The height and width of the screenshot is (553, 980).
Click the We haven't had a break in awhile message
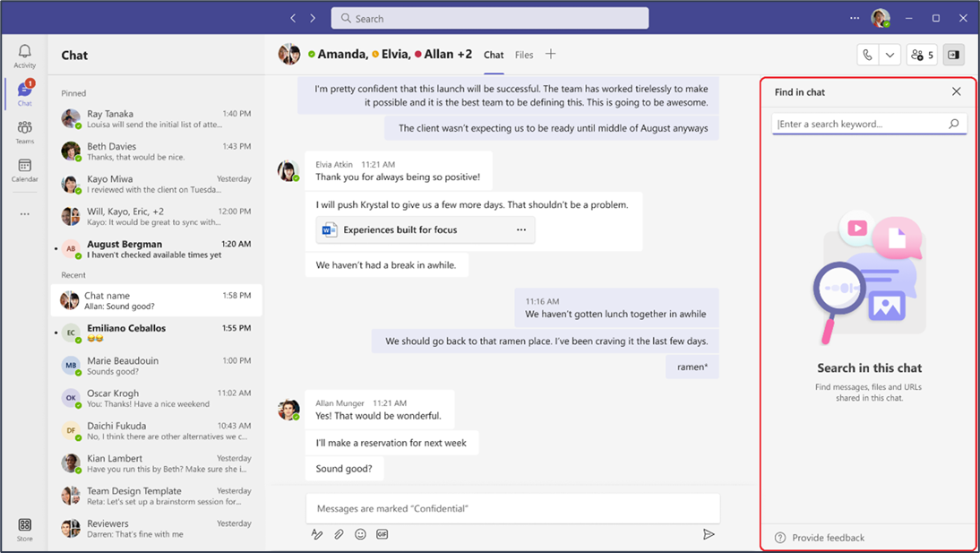[x=386, y=265]
